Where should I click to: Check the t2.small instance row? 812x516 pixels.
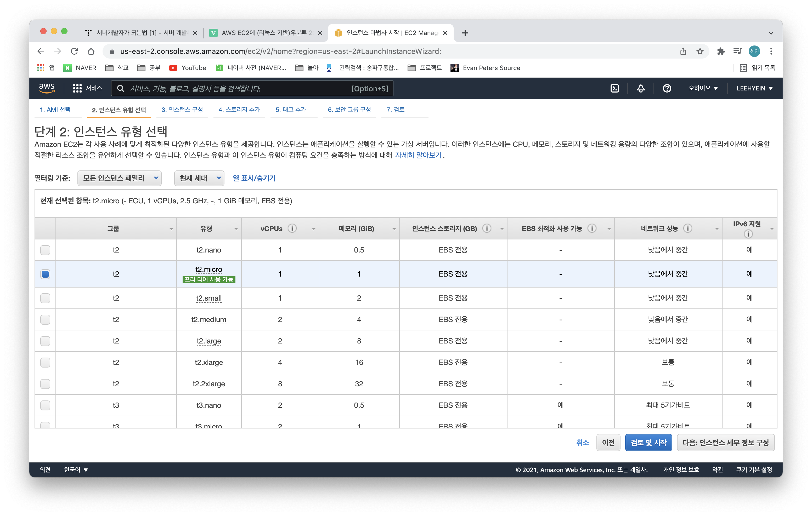(x=45, y=298)
